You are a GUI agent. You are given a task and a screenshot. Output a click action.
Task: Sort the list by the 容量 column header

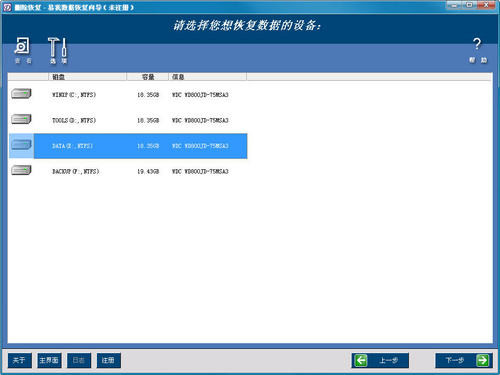pos(147,77)
